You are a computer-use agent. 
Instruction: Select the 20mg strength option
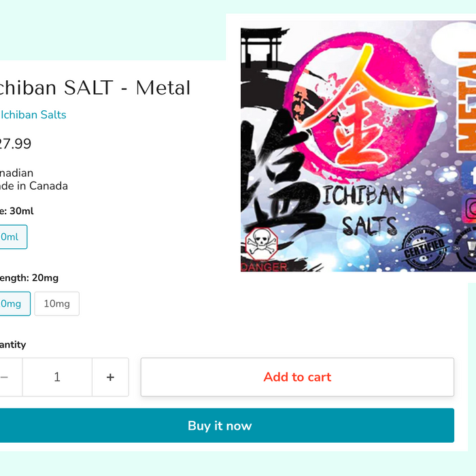(12, 304)
